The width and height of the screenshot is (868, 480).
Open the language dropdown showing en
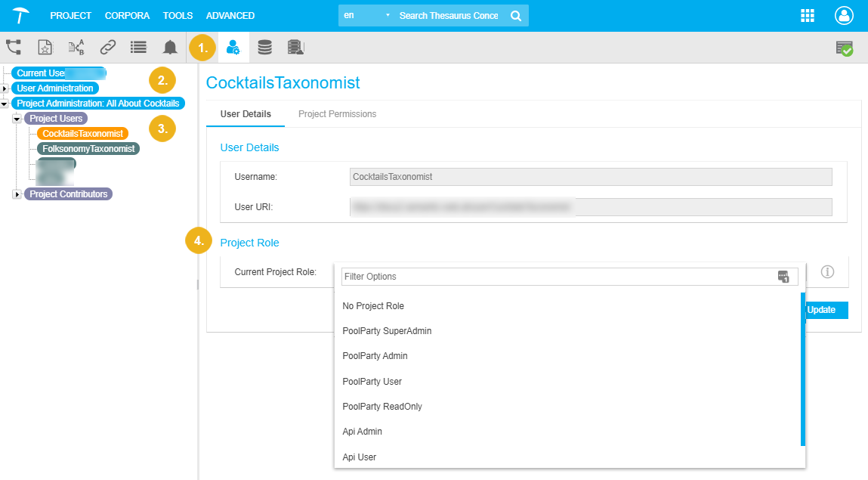367,16
